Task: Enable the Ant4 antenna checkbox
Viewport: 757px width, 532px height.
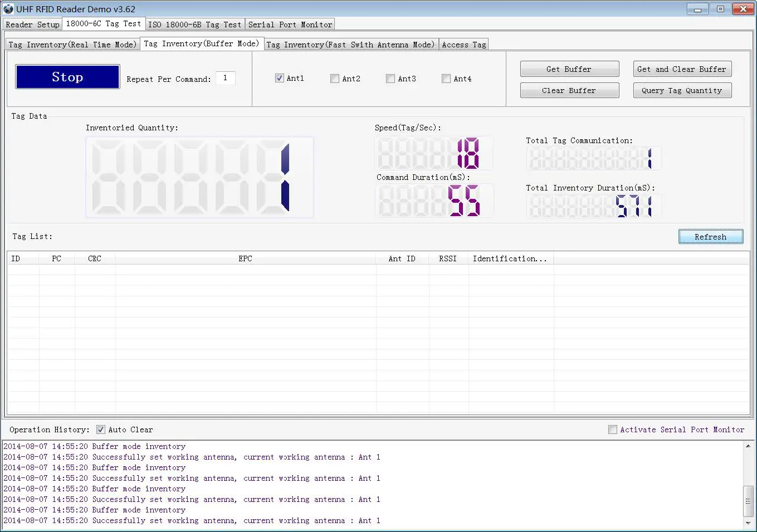Action: [x=446, y=78]
